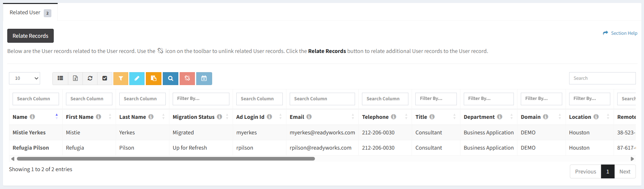Open the page size dropdown showing 10
644x189 pixels.
point(25,78)
